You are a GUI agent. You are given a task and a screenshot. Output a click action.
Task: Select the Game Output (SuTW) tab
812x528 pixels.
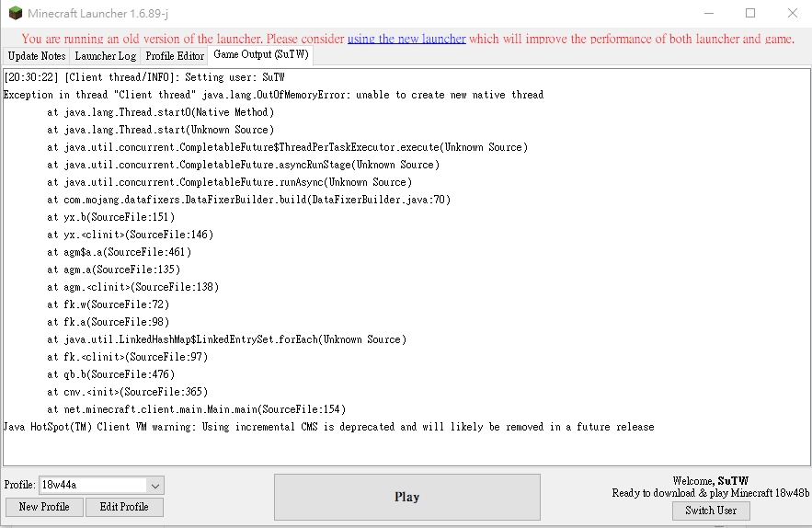coord(260,55)
